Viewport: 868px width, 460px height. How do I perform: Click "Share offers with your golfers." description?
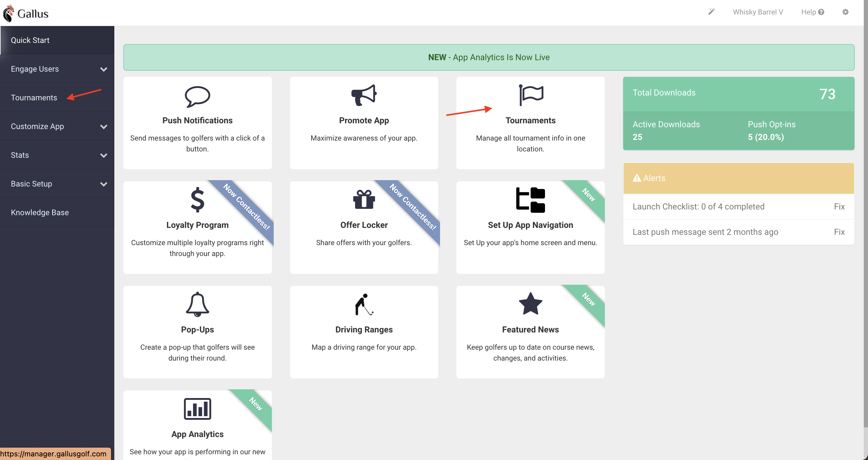pyautogui.click(x=364, y=243)
